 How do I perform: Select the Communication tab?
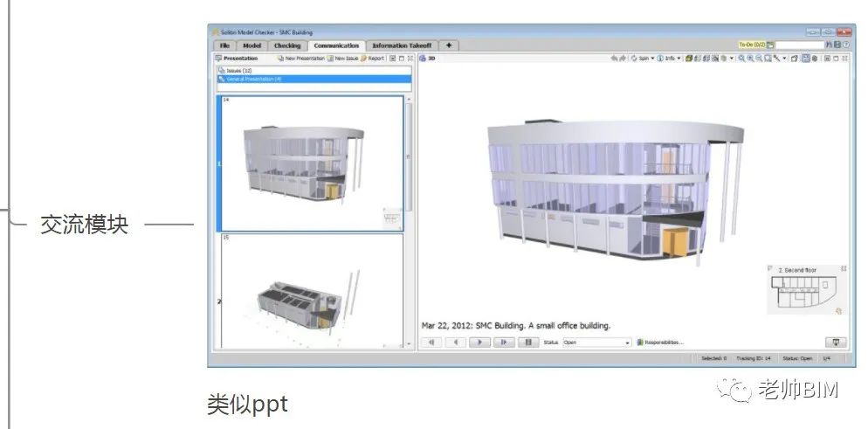(336, 45)
